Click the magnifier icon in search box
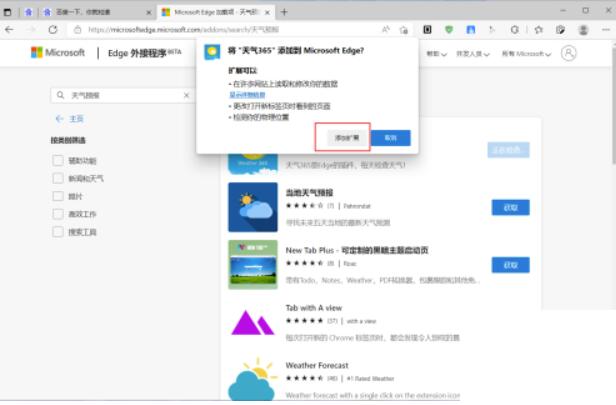The height and width of the screenshot is (405, 616). tap(60, 95)
